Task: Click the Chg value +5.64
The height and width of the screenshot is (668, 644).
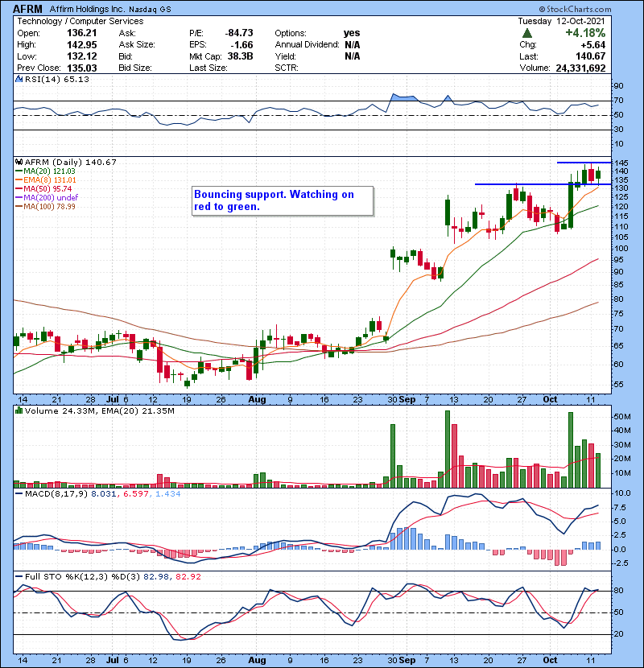Action: tap(592, 45)
